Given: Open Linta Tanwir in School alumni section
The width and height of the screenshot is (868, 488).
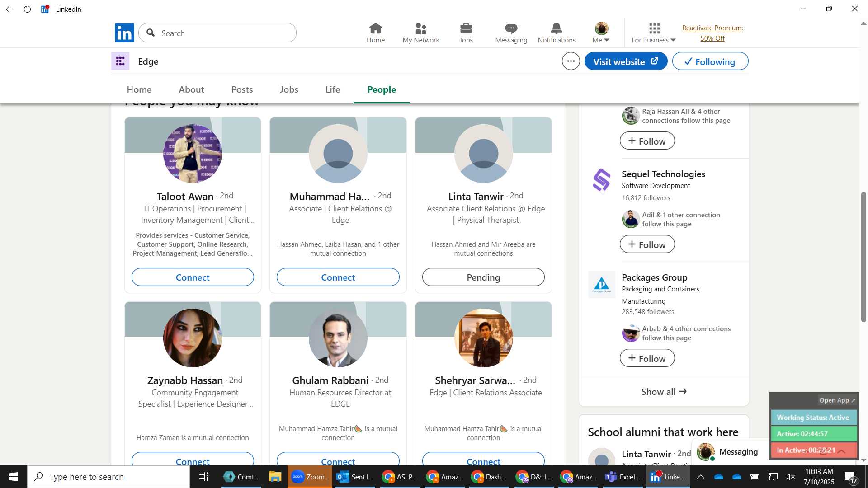Looking at the screenshot, I should (x=646, y=454).
